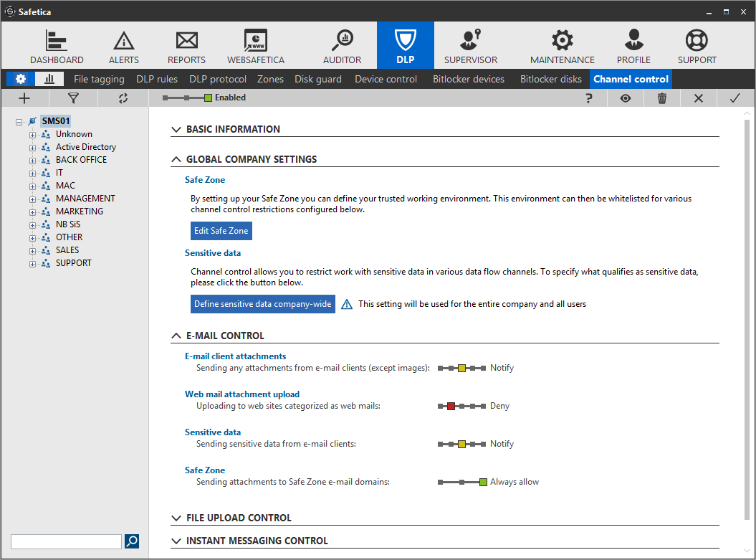The height and width of the screenshot is (560, 756).
Task: Select the MARKETING group
Action: 80,212
